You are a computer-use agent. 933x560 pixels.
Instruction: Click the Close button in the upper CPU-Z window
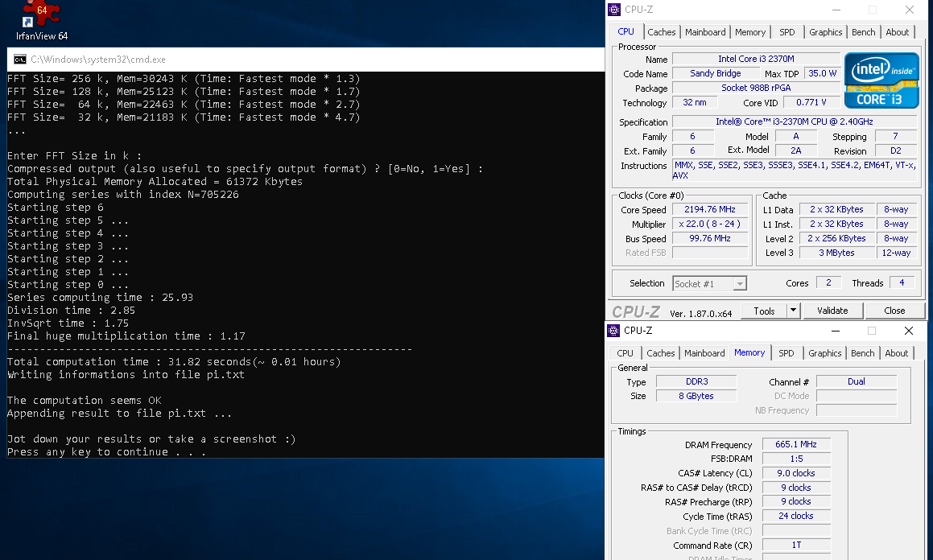tap(894, 311)
